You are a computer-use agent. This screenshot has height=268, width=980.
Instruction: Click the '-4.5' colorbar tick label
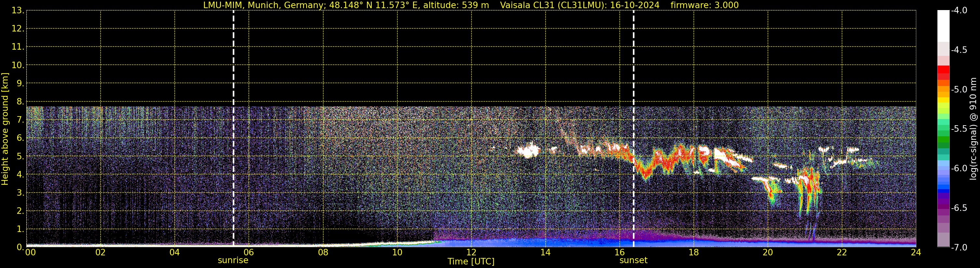959,50
